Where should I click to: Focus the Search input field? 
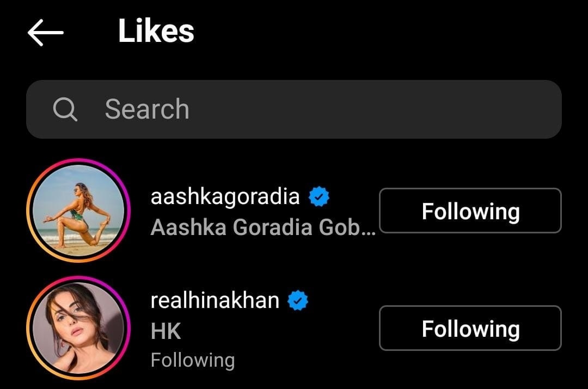point(293,109)
